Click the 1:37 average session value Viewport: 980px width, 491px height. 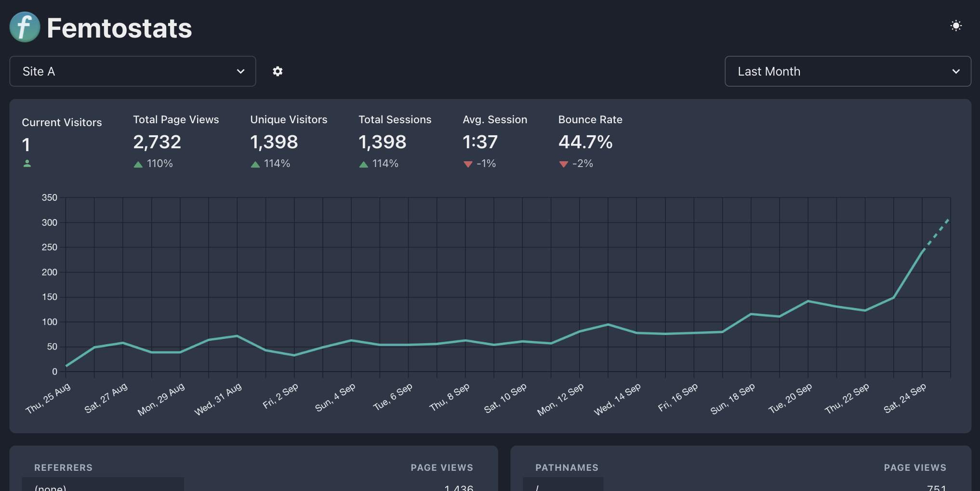point(480,142)
